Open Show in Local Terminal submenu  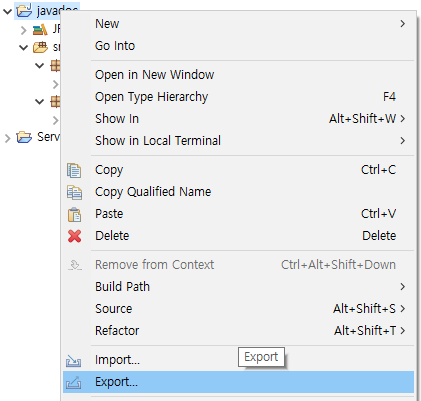tap(239, 141)
